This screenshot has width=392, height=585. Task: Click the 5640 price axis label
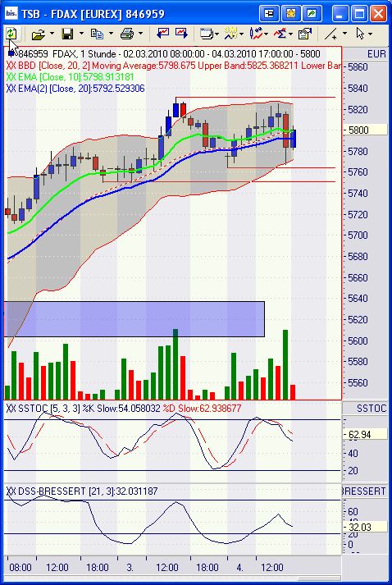tap(358, 298)
